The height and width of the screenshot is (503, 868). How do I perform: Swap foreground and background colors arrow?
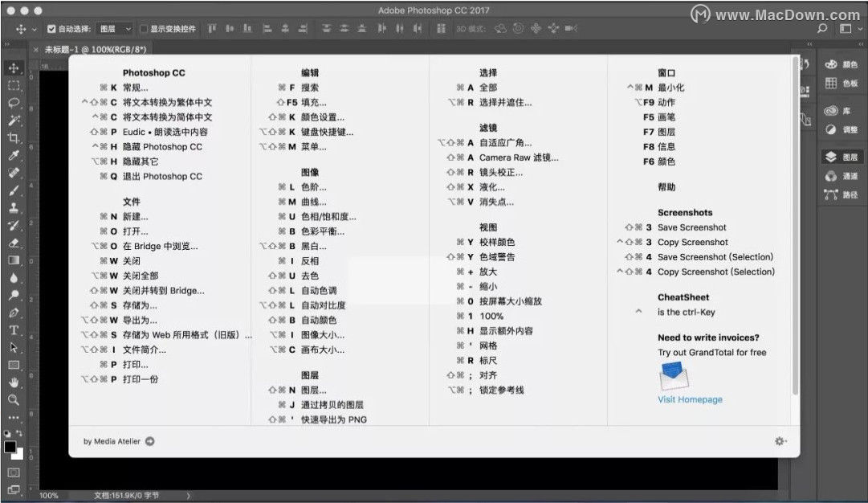pyautogui.click(x=19, y=433)
